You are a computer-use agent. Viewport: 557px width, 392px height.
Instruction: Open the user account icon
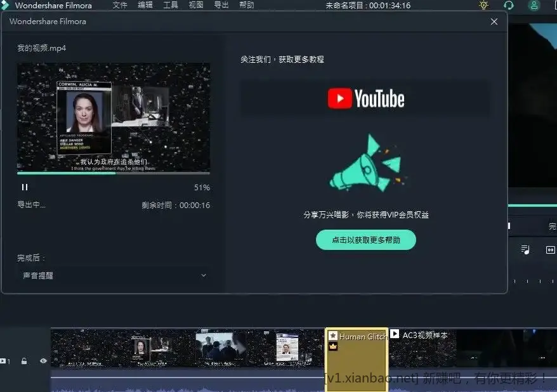click(534, 5)
